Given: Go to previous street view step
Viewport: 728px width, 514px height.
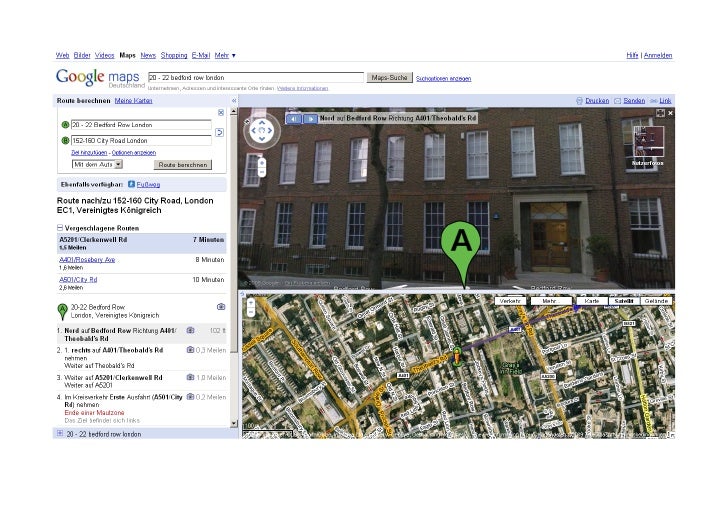Looking at the screenshot, I should click(x=294, y=119).
